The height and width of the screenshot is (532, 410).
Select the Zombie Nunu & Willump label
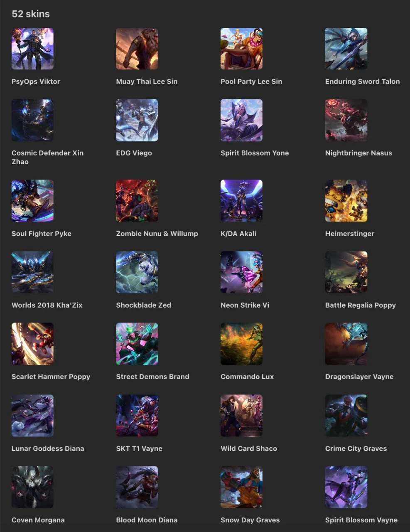tap(157, 234)
